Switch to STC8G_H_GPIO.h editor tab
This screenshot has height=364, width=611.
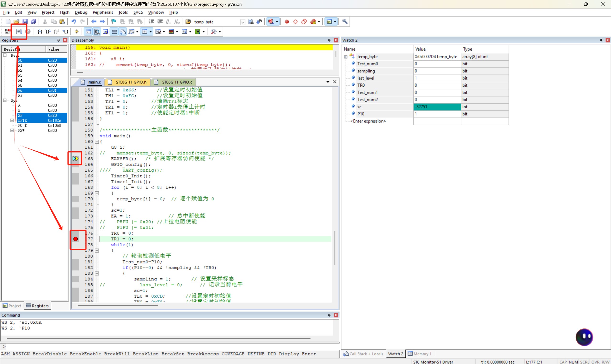128,82
